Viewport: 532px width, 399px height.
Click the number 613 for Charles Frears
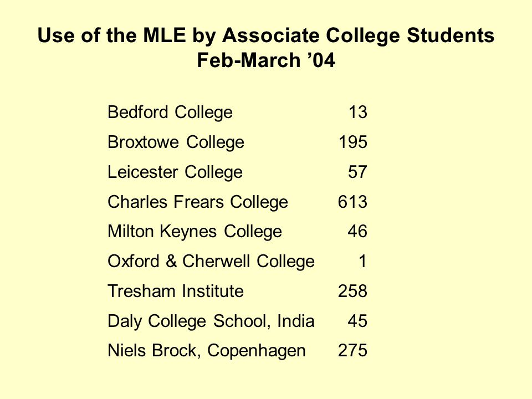click(x=352, y=202)
